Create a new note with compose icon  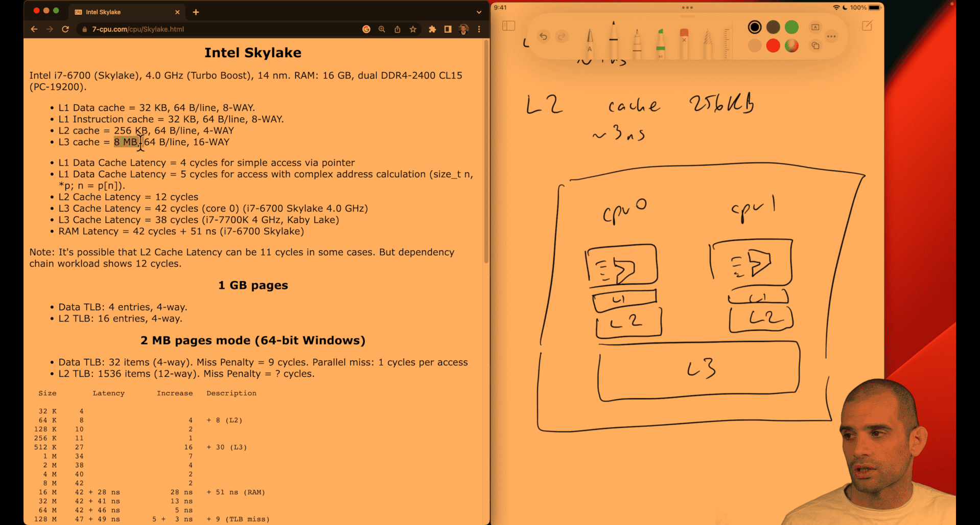point(867,26)
